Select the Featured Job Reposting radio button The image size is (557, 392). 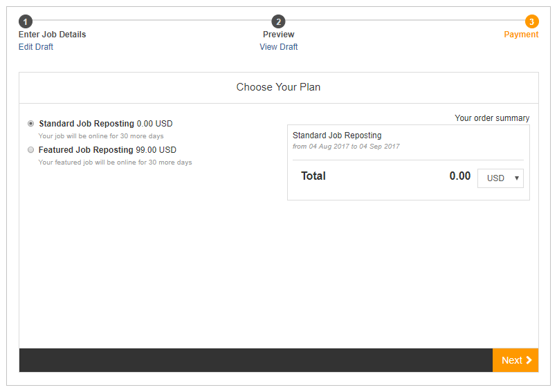[31, 150]
